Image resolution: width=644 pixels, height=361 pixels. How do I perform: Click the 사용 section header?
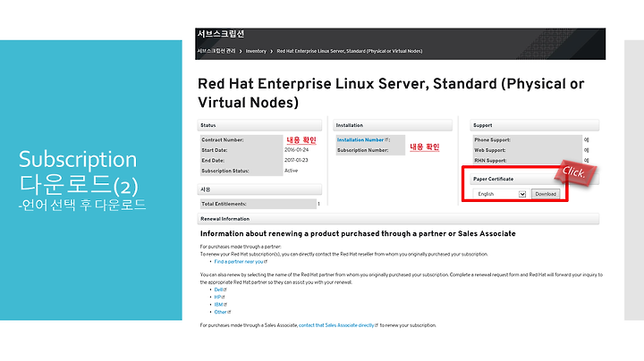coord(259,189)
